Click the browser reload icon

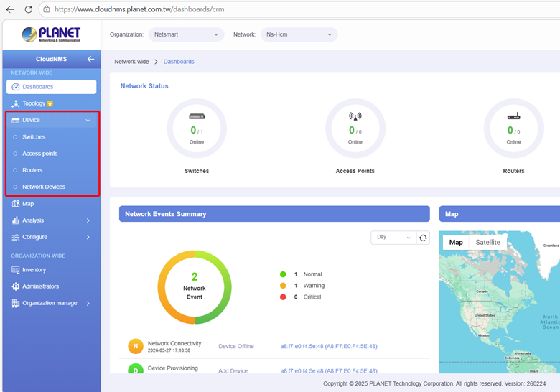28,9
